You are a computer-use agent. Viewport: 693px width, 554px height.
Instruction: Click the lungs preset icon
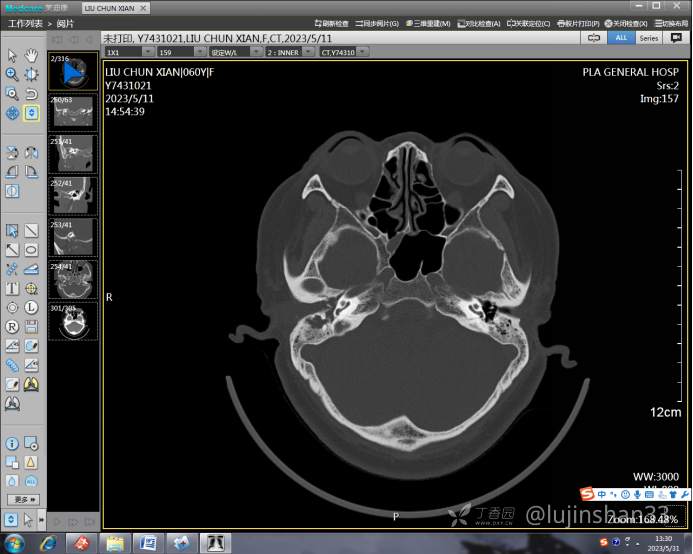coord(31,384)
